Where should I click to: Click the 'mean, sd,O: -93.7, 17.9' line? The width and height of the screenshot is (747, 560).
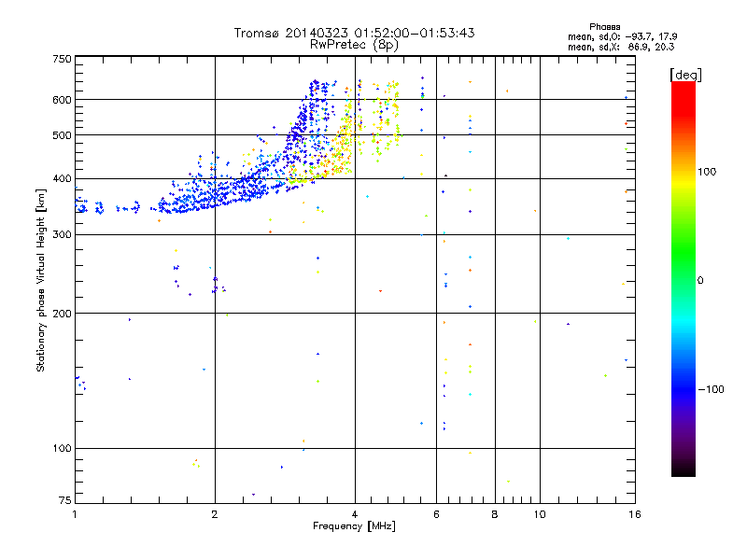click(622, 36)
